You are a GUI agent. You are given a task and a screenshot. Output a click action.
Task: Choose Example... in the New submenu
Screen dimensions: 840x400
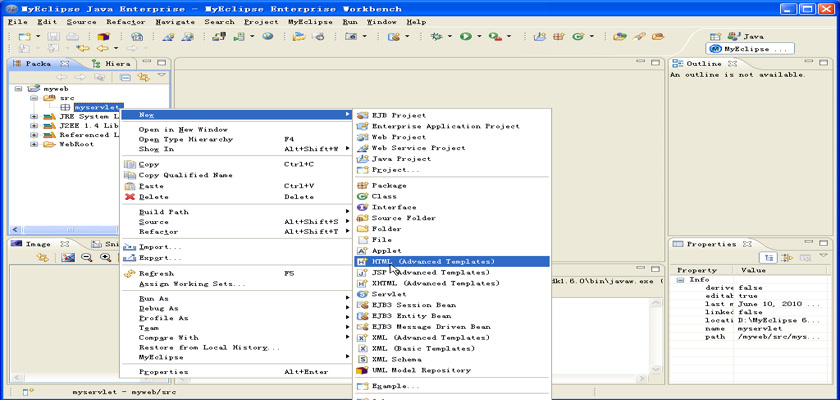(452, 386)
